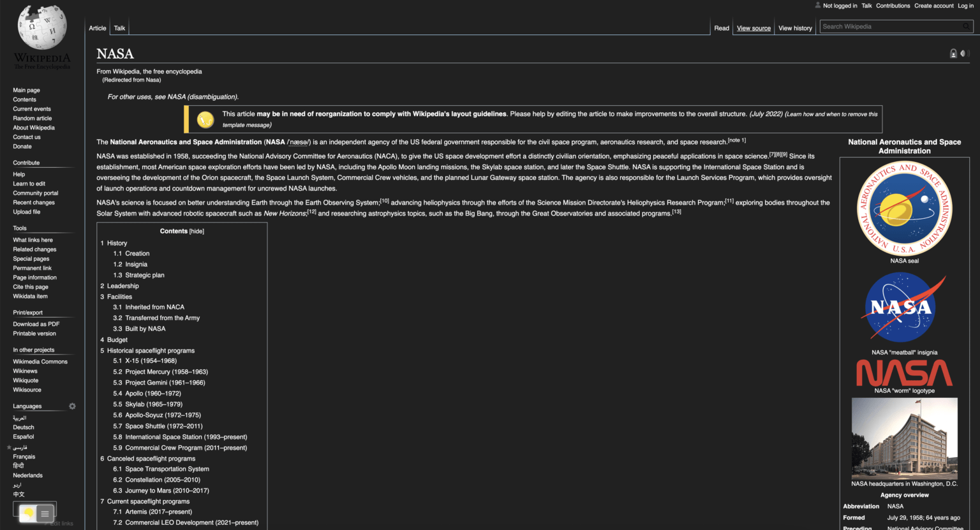Click Permanent link in Tools
Image resolution: width=980 pixels, height=530 pixels.
pyautogui.click(x=32, y=269)
